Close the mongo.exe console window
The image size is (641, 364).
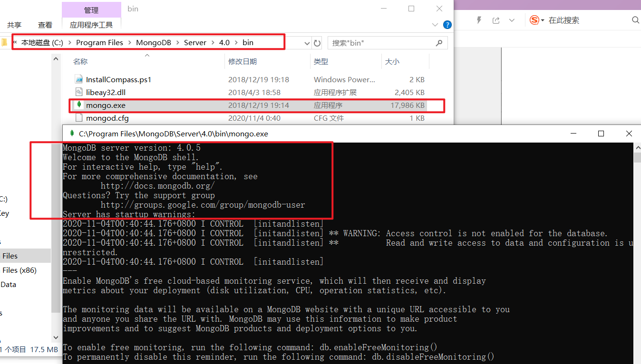629,134
